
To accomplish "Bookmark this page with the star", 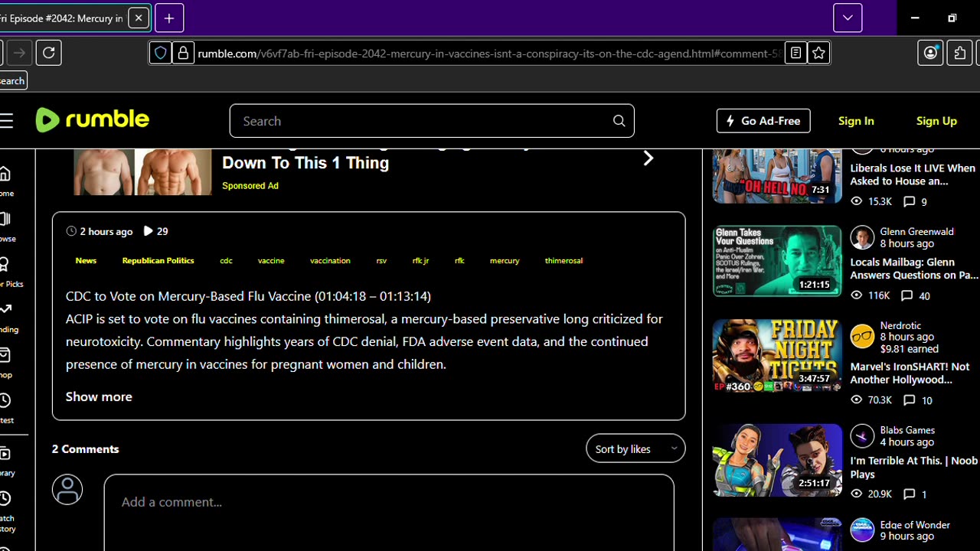I will pos(818,53).
